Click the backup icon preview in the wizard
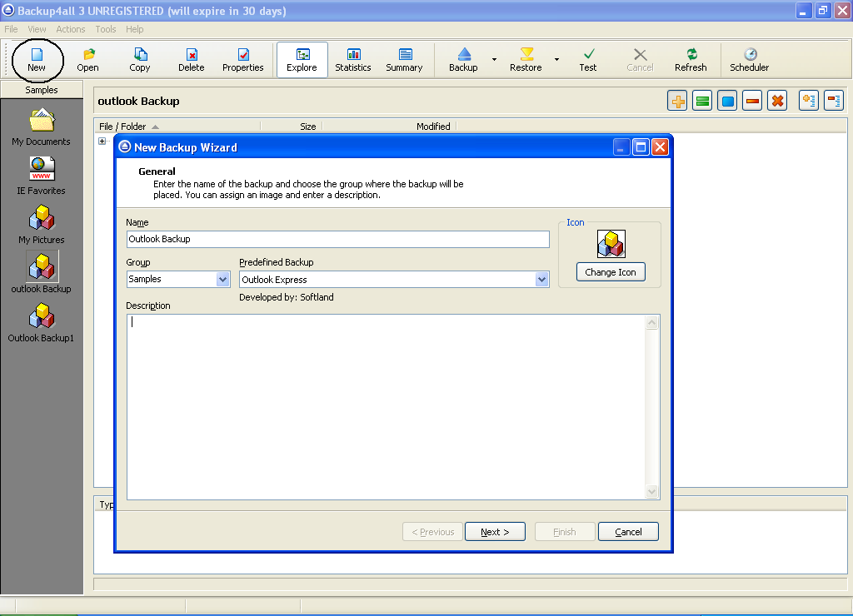 (x=611, y=244)
